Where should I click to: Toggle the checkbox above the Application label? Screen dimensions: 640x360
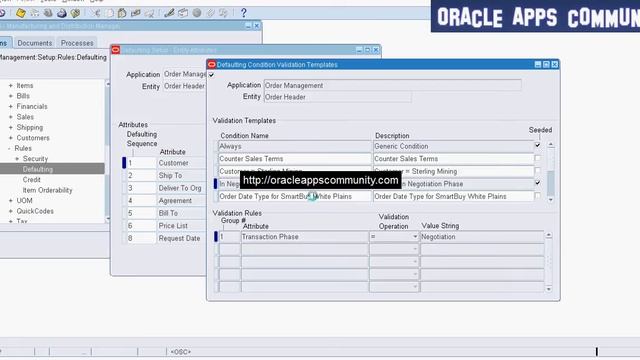pyautogui.click(x=211, y=75)
